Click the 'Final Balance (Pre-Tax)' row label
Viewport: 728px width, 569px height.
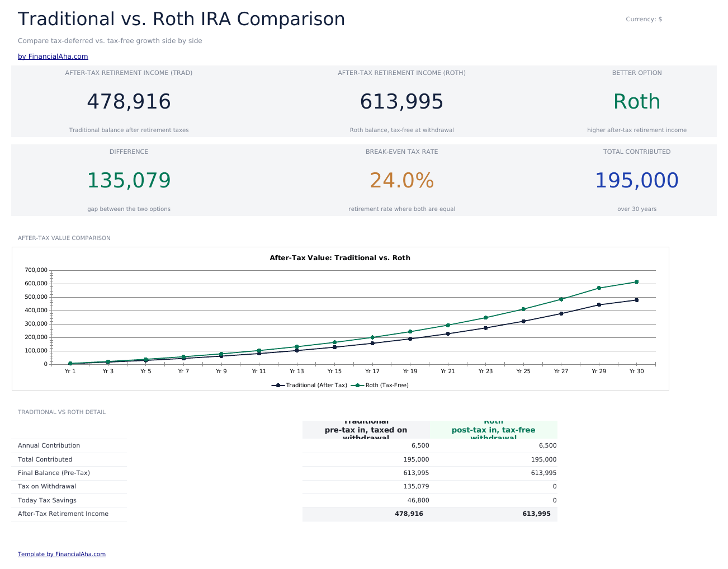54,473
